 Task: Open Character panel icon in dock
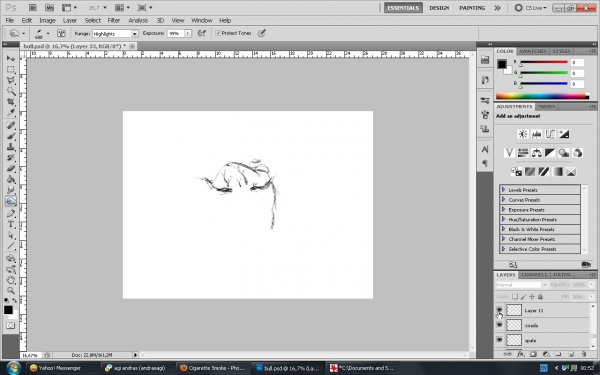(x=485, y=149)
